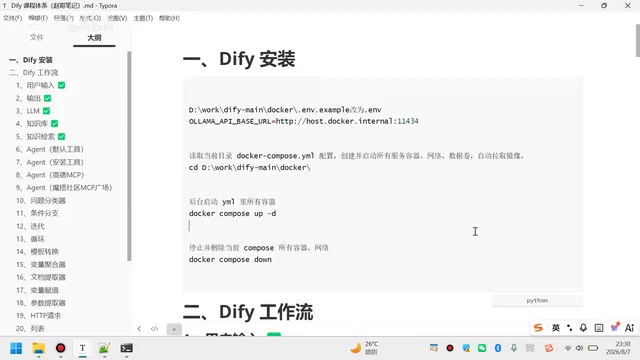Go to outline item 11、条件分支
The width and height of the screenshot is (640, 360).
click(37, 213)
